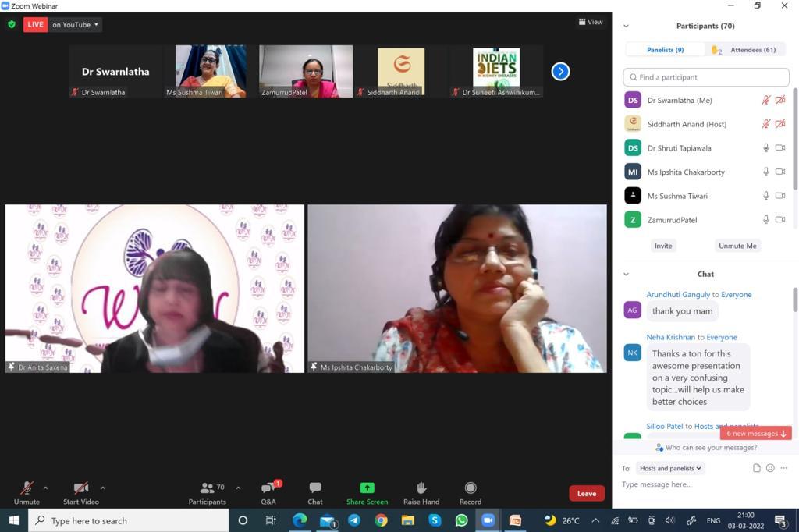Toggle Dr Shruti Tapiawala's microphone icon
The width and height of the screenshot is (799, 532).
(766, 148)
